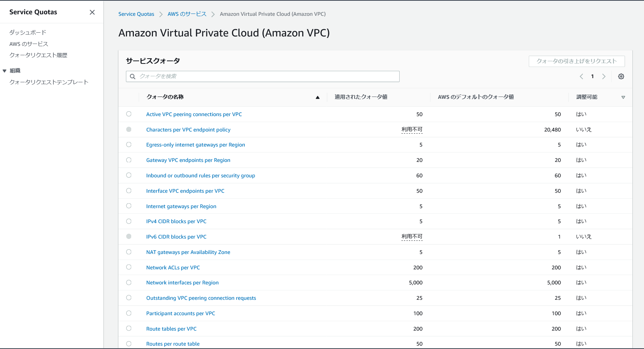644x349 pixels.
Task: Click Service Quotas breadcrumb link
Action: point(136,14)
